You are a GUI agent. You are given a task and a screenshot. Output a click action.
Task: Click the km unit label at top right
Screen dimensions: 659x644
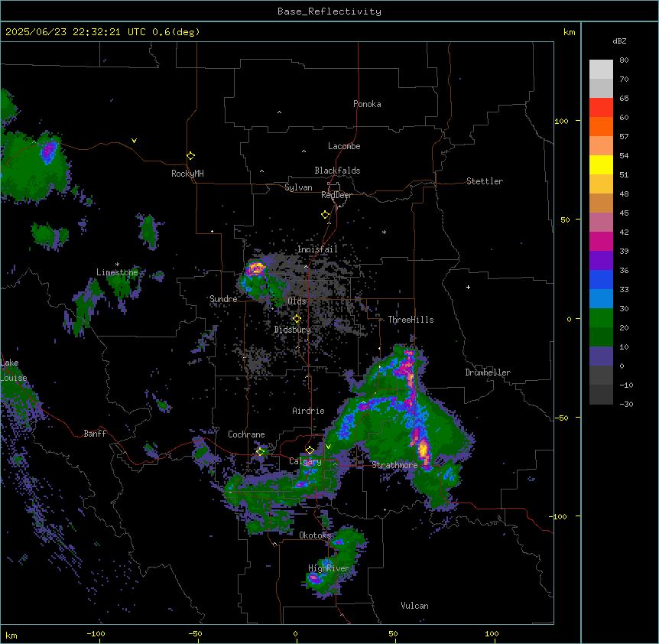click(x=569, y=32)
